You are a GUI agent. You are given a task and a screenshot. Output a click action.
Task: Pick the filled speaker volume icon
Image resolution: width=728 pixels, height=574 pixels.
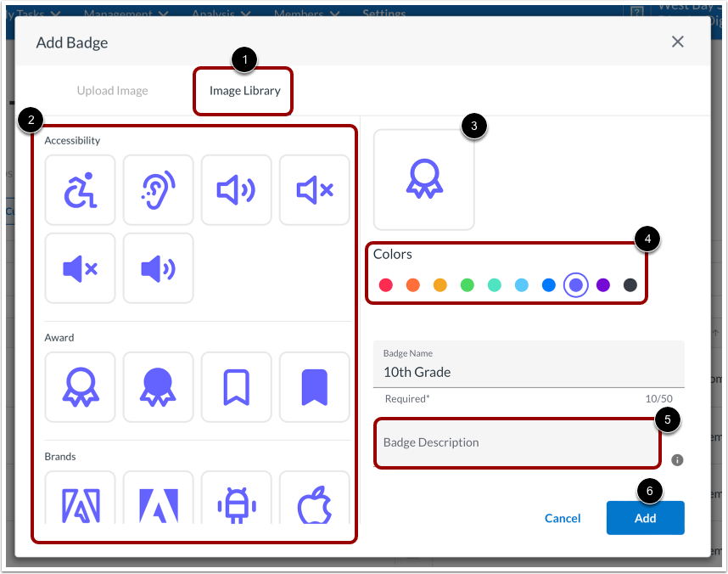click(x=159, y=268)
